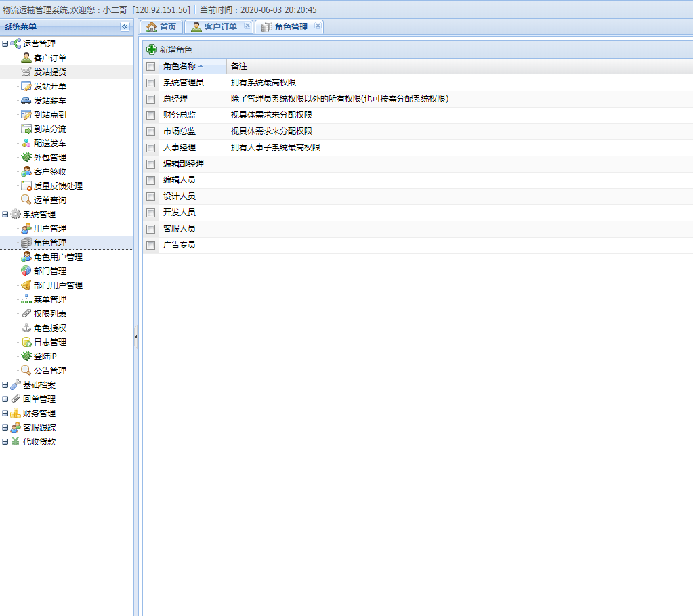Expand the 代收货款 tree node
Image resolution: width=693 pixels, height=616 pixels.
coord(5,441)
